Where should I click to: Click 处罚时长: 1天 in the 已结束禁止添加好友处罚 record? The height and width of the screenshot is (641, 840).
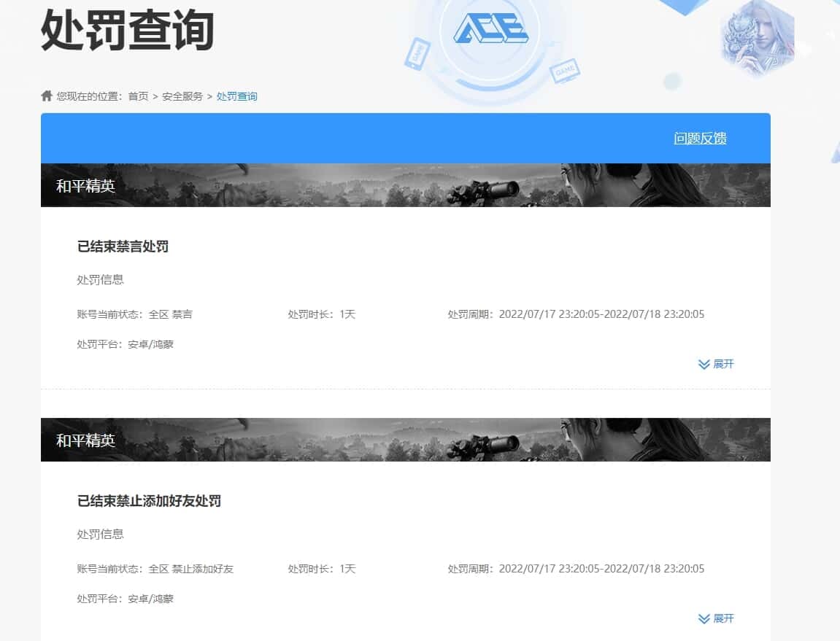321,569
